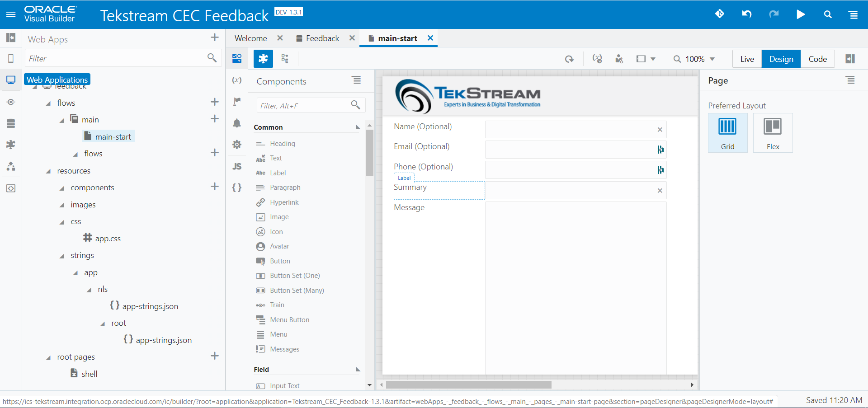Close the main-start tab

(x=430, y=38)
